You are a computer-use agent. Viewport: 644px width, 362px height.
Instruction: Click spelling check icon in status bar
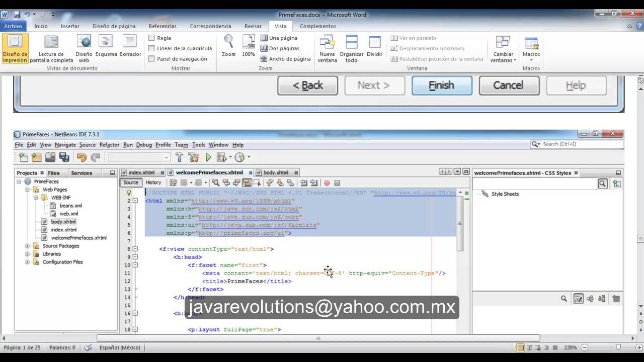click(x=88, y=347)
